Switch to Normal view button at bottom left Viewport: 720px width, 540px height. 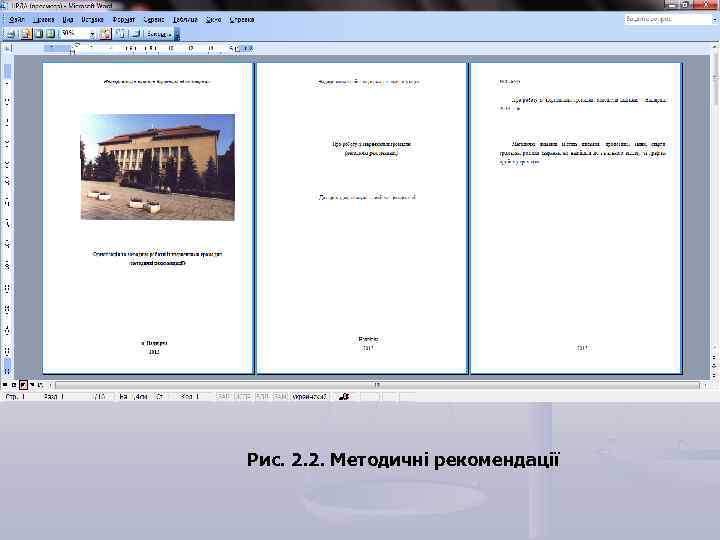coord(5,385)
